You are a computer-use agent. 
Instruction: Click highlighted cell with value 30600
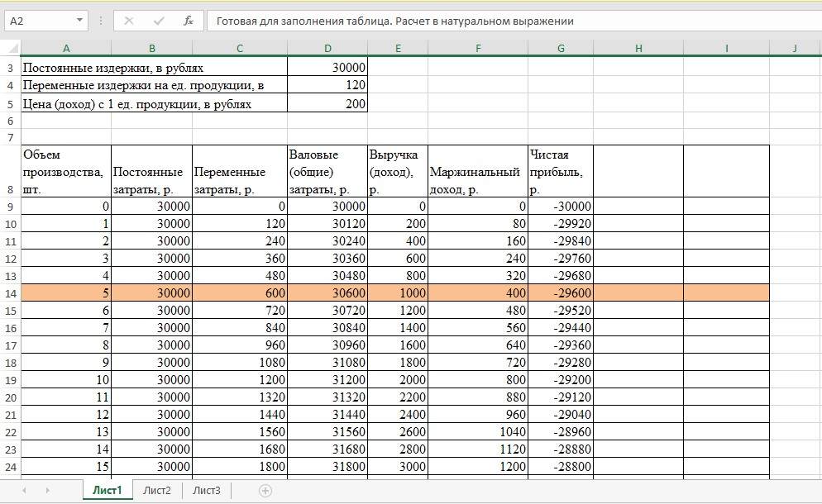click(327, 292)
